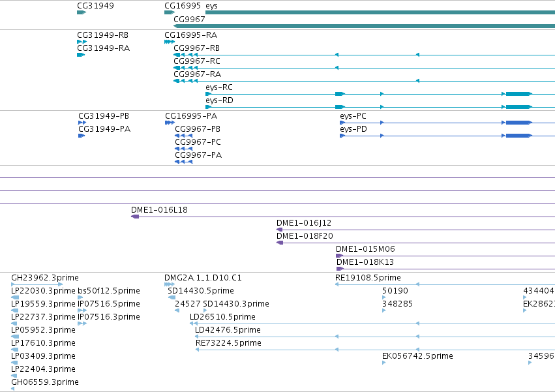Select the eys-PD coding exon block

point(518,136)
